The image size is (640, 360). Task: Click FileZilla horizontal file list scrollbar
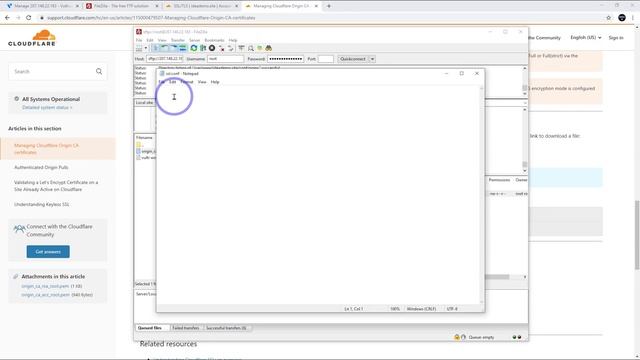click(x=497, y=277)
